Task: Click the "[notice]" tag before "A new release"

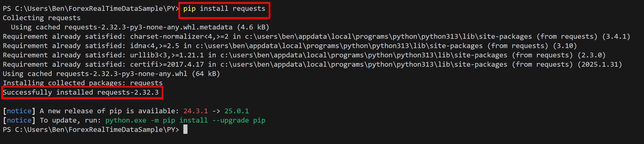Action: pyautogui.click(x=19, y=111)
